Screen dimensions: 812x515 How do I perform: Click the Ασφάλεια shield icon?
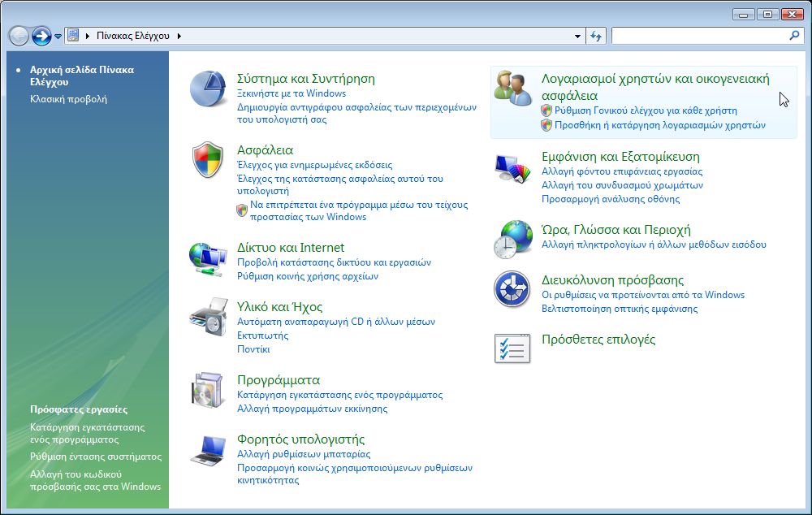click(x=208, y=159)
